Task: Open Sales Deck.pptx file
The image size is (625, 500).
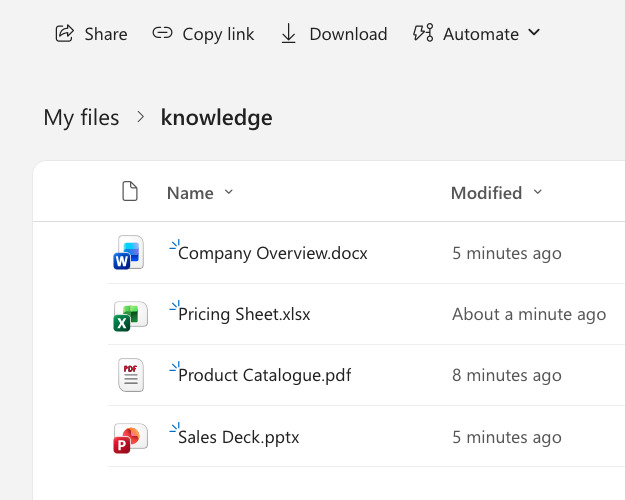Action: pyautogui.click(x=238, y=437)
